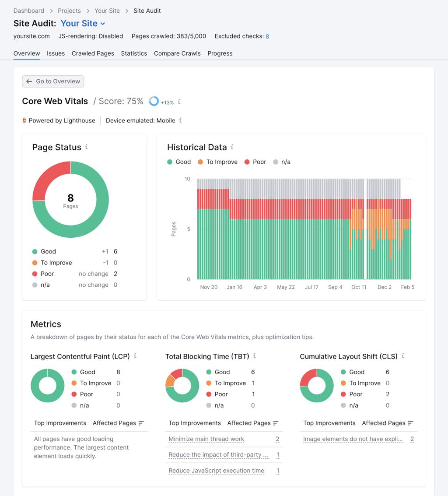Click +13% score change label
This screenshot has width=448, height=496.
coord(167,102)
